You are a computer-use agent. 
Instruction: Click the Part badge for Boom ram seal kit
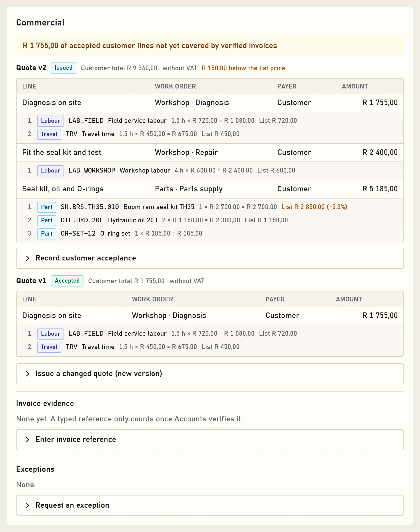(x=47, y=207)
